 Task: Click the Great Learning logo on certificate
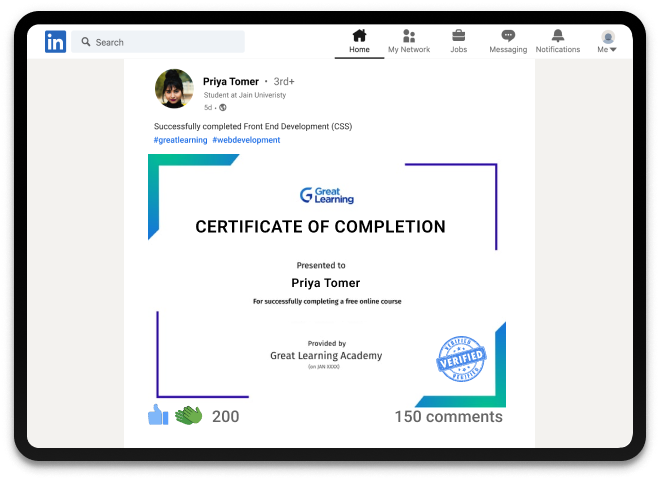(327, 195)
